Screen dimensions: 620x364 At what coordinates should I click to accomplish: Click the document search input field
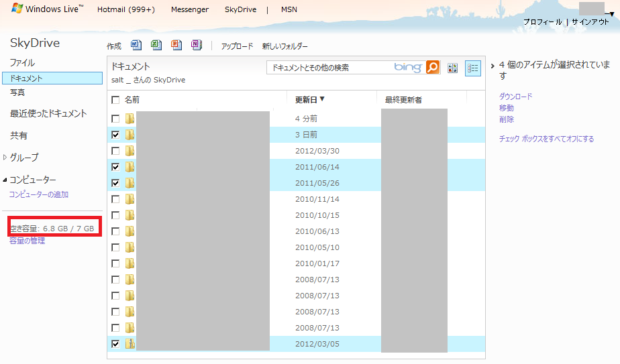[x=329, y=68]
